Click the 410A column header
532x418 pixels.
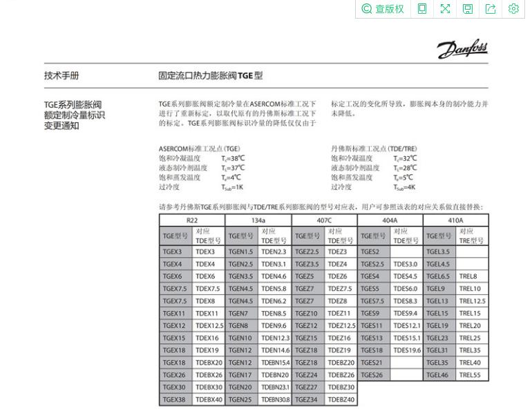[456, 220]
